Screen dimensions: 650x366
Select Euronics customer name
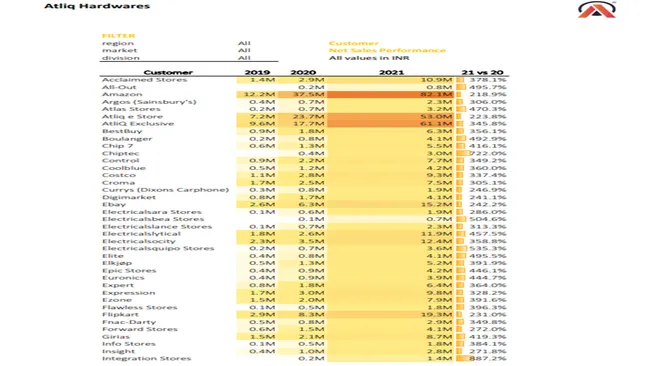tap(123, 278)
